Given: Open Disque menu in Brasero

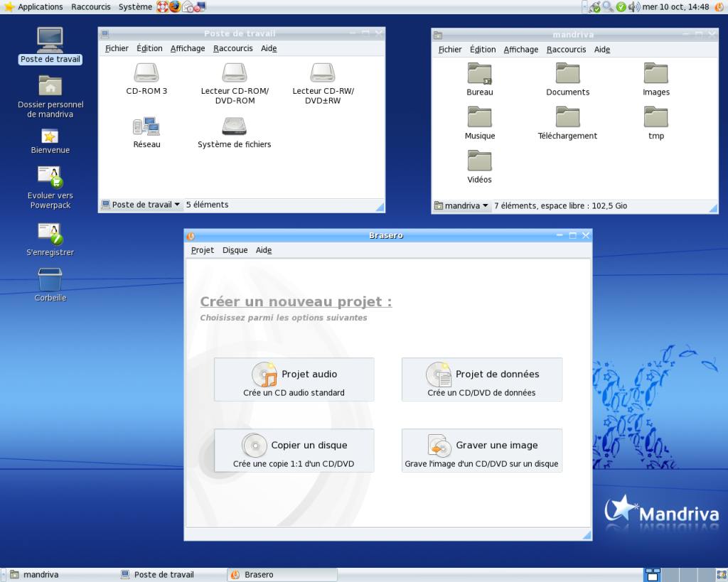Looking at the screenshot, I should (235, 250).
